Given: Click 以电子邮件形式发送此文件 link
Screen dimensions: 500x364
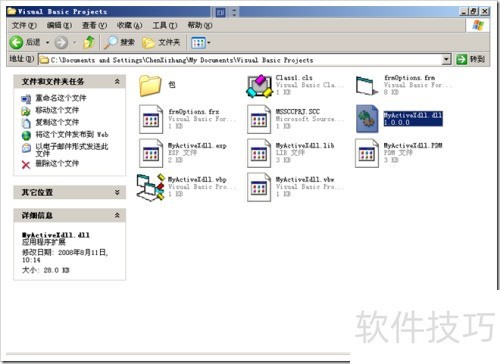Looking at the screenshot, I should (72, 150).
